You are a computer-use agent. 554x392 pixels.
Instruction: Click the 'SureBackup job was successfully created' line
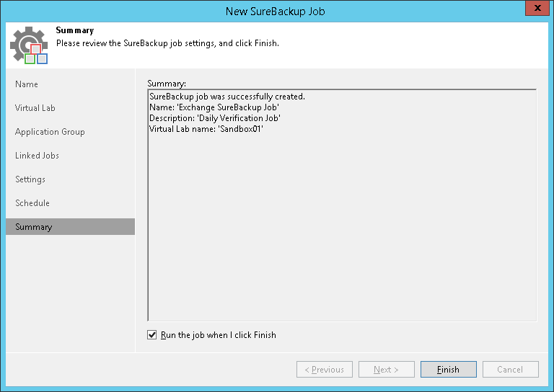click(x=227, y=97)
